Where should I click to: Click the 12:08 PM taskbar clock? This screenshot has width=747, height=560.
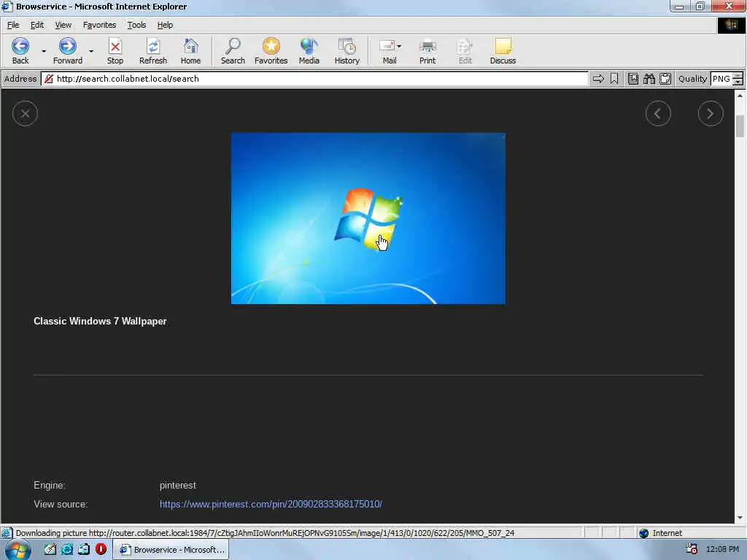pyautogui.click(x=722, y=550)
